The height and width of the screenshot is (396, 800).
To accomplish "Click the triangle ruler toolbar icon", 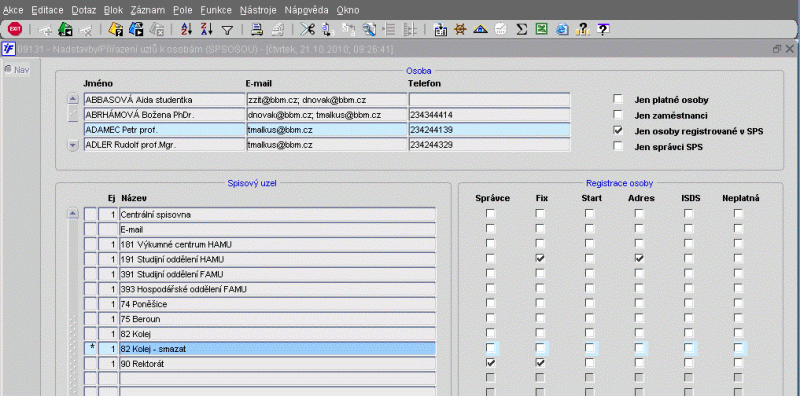I will [480, 30].
